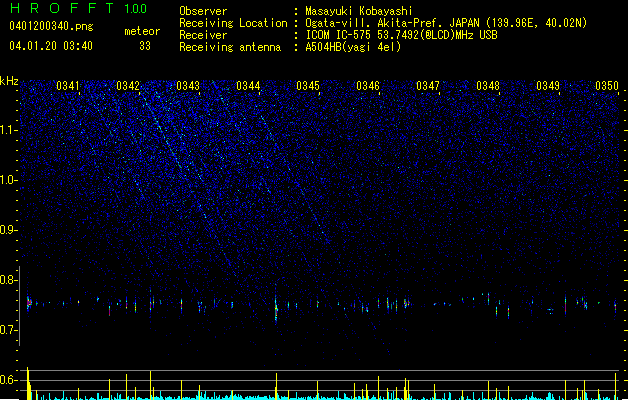629x400 pixels.
Task: Click the 0.9 kHz axis label
Action: point(8,230)
